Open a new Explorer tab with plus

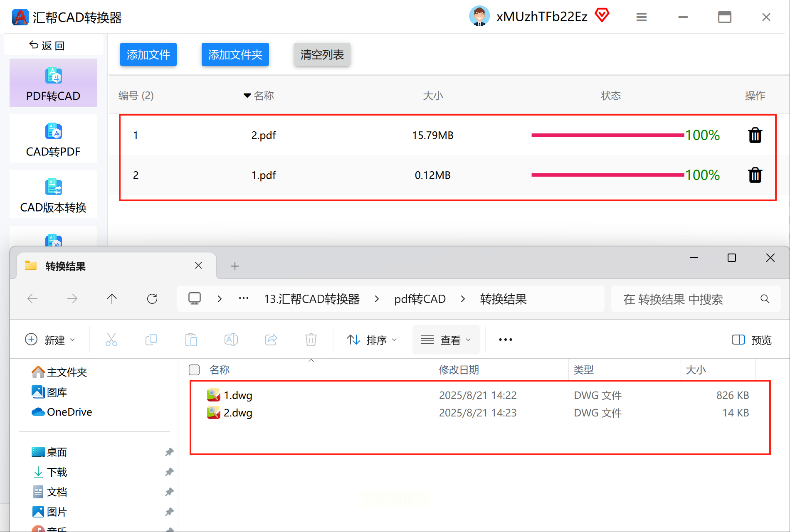click(235, 266)
